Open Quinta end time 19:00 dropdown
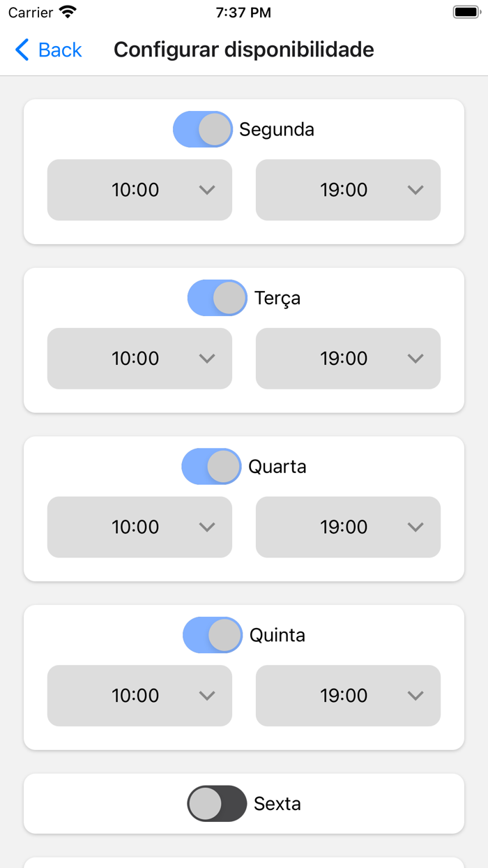The height and width of the screenshot is (868, 488). click(348, 696)
